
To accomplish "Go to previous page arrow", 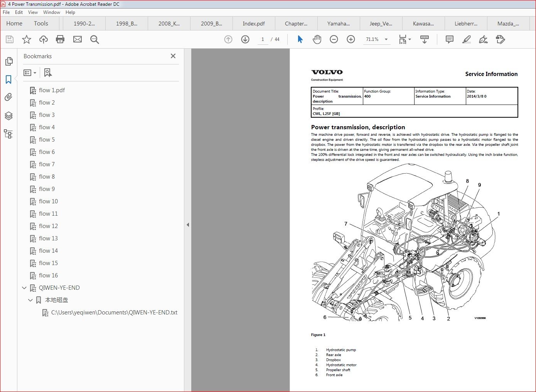I will [x=228, y=39].
